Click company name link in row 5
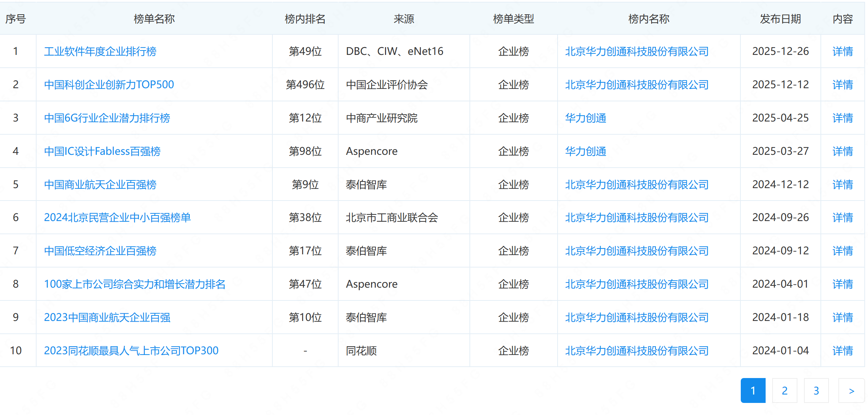This screenshot has height=415, width=868. (x=637, y=184)
